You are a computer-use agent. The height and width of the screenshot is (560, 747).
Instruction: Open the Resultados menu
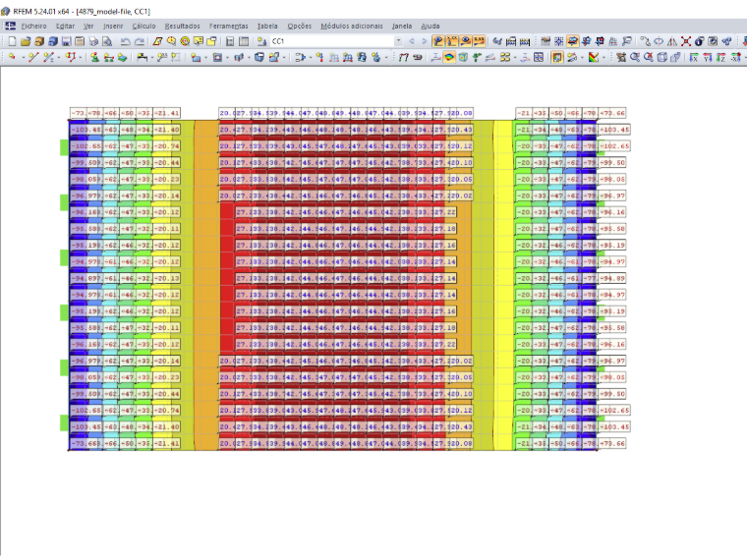pyautogui.click(x=183, y=27)
